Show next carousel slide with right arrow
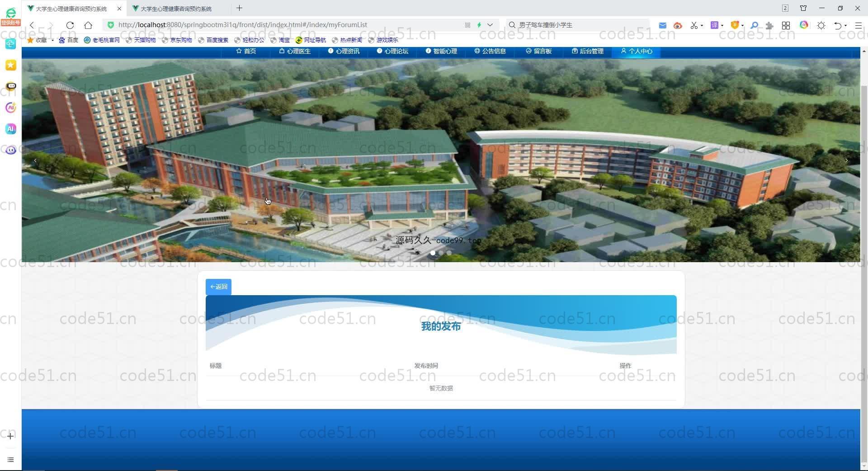The image size is (868, 471). point(846,160)
